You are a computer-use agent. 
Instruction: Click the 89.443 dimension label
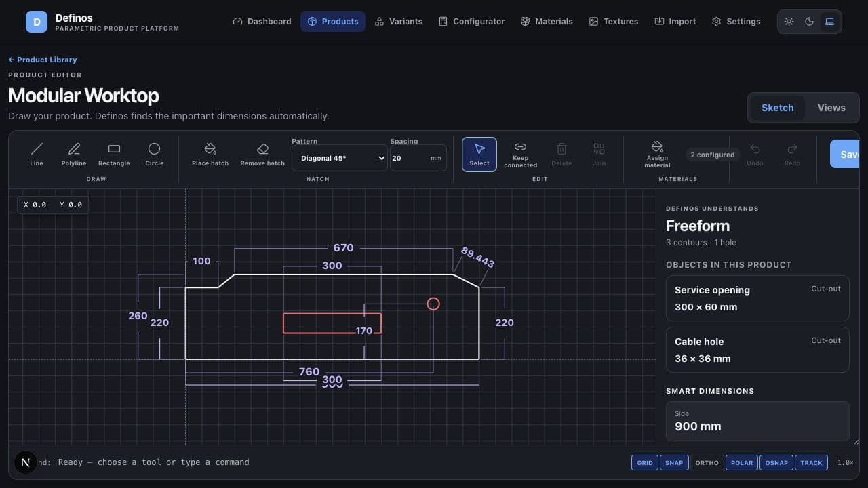click(477, 258)
